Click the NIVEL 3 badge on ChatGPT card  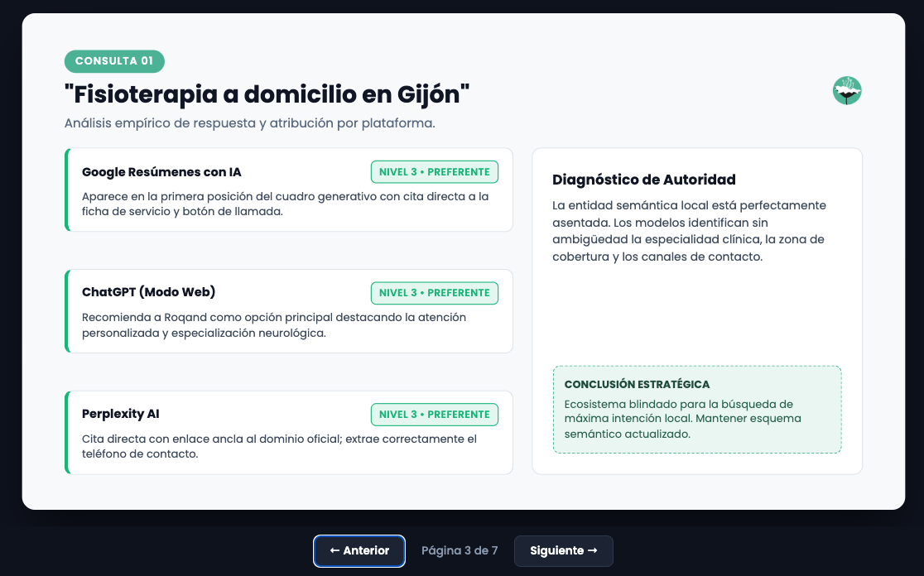coord(435,293)
